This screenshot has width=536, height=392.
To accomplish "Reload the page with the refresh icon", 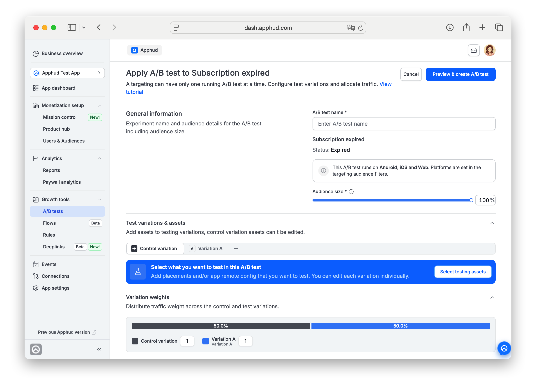I will (361, 28).
